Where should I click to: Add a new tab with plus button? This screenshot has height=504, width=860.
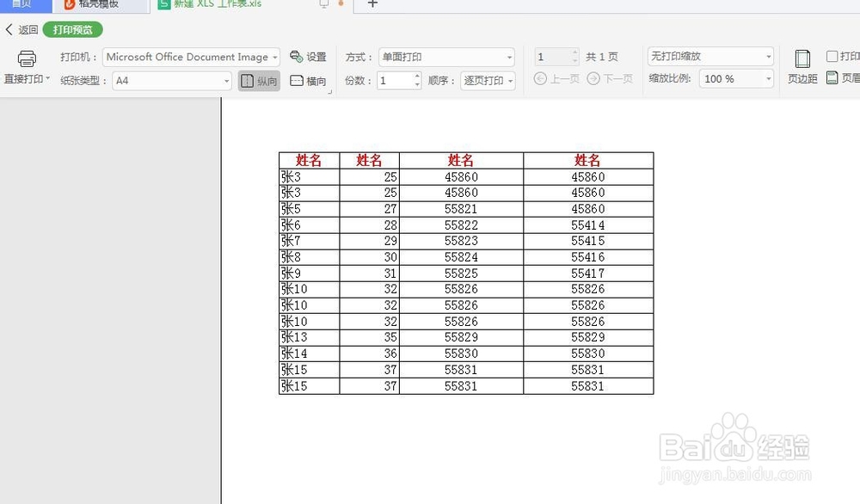pyautogui.click(x=372, y=4)
